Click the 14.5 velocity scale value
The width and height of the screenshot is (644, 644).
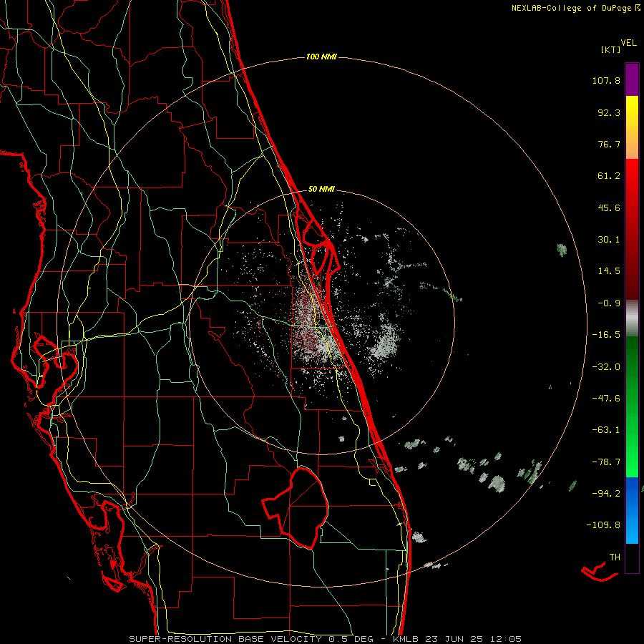pos(609,271)
